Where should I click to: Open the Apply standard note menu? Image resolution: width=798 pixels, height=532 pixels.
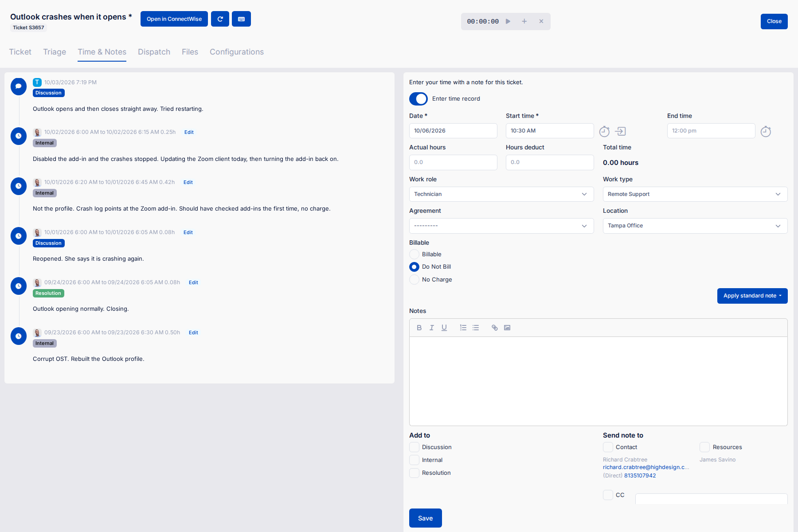752,296
